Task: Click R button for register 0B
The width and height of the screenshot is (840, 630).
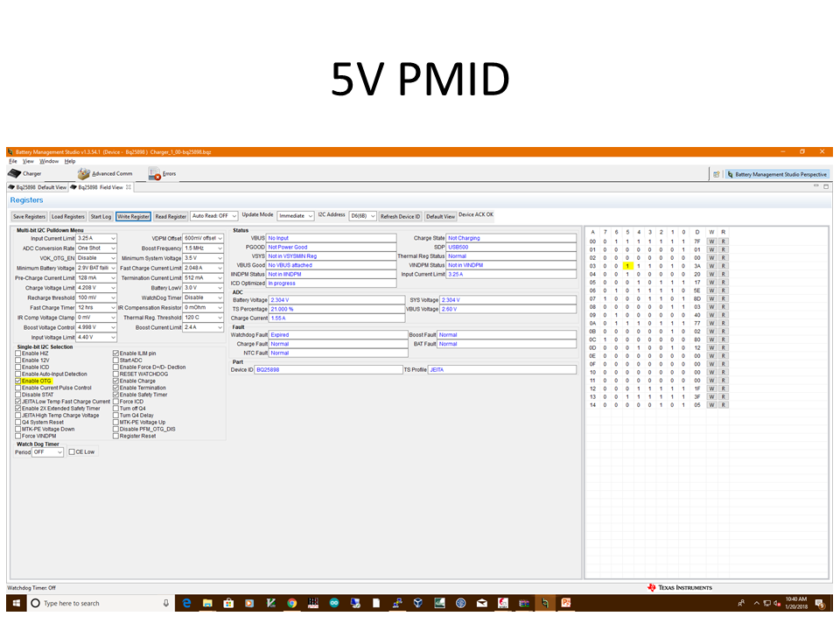Action: [724, 332]
